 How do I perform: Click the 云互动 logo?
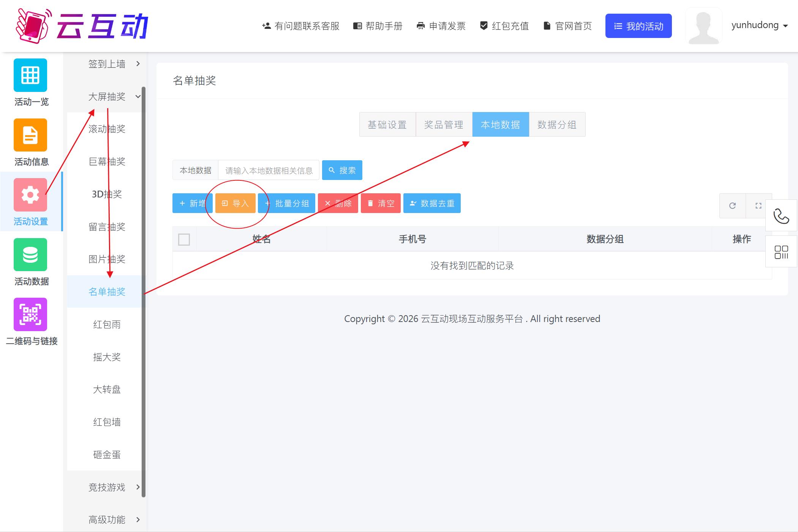(82, 25)
